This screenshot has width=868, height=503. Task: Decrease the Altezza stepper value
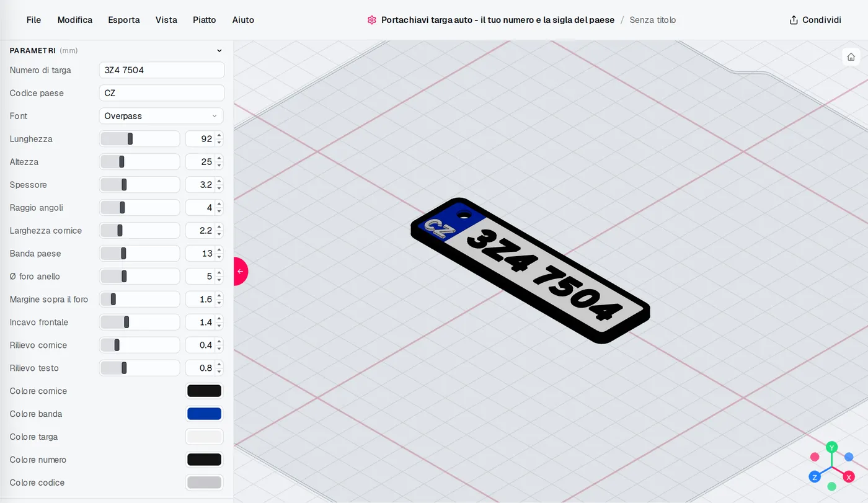[x=219, y=166]
